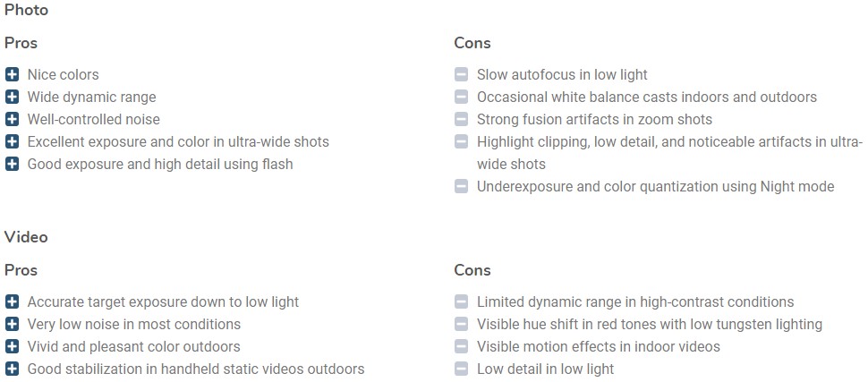Select the Video section heading

pyautogui.click(x=26, y=237)
